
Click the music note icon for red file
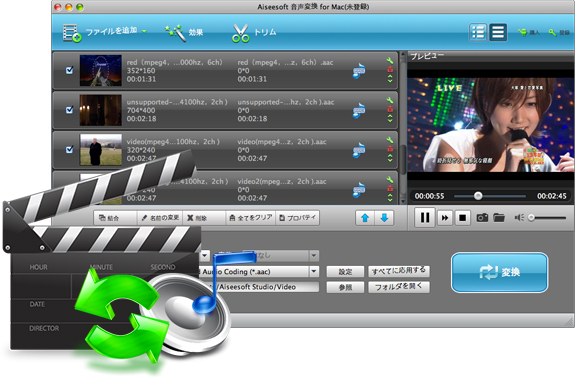[x=359, y=70]
